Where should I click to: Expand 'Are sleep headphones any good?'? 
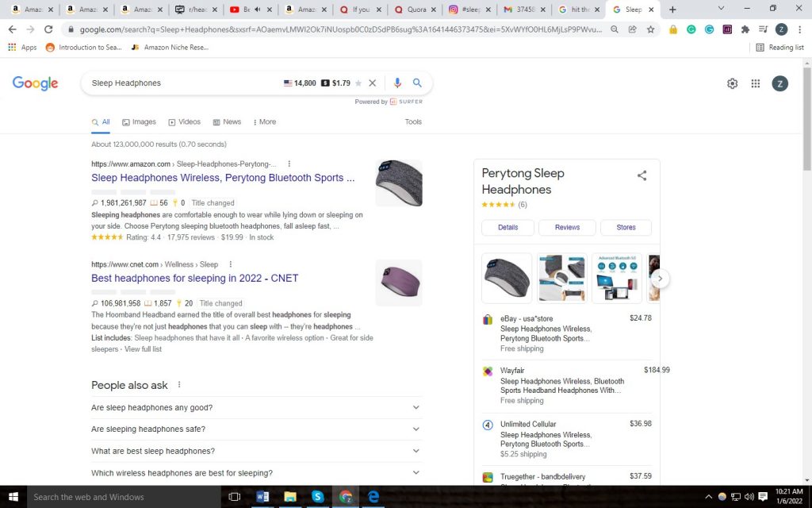click(x=256, y=407)
